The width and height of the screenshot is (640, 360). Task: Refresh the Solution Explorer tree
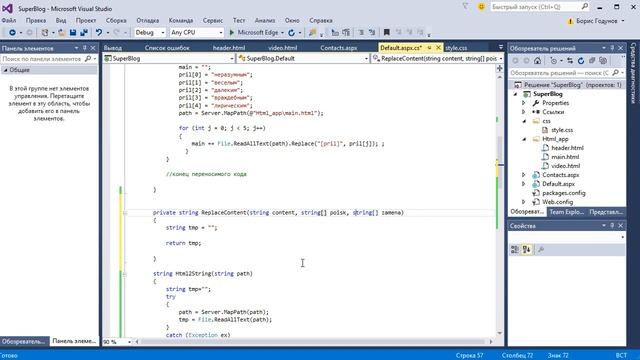click(581, 61)
